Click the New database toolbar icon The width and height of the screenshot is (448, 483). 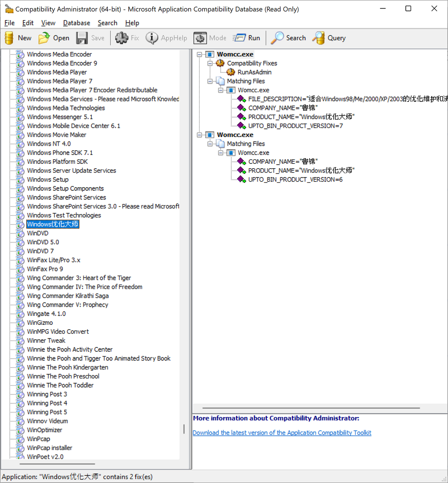[9, 38]
